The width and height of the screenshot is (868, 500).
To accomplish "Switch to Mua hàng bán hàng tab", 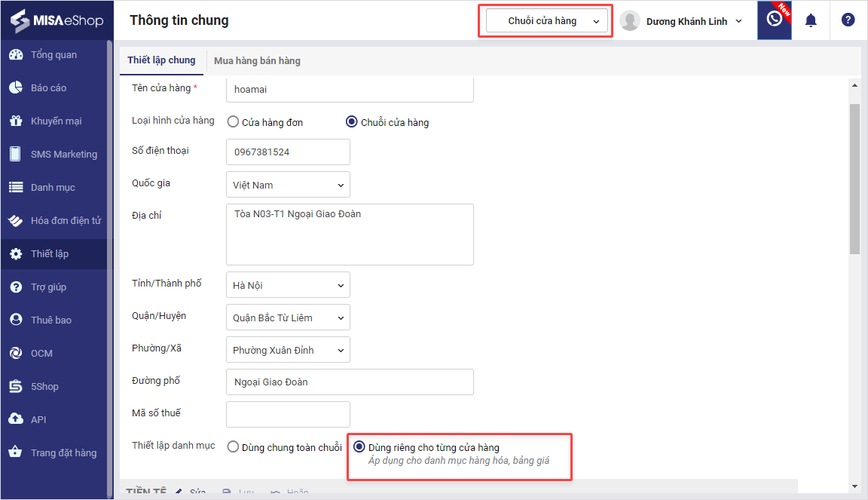I will pyautogui.click(x=258, y=61).
